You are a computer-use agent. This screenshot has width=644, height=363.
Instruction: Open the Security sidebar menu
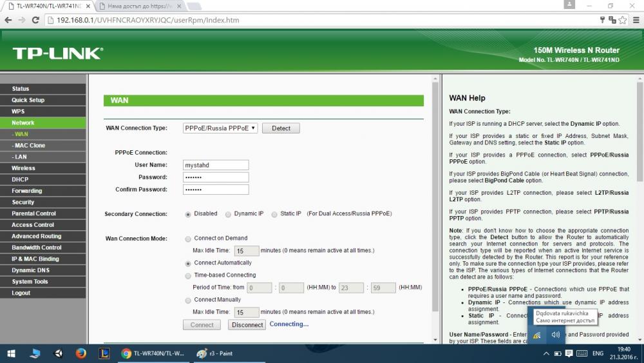[x=43, y=202]
